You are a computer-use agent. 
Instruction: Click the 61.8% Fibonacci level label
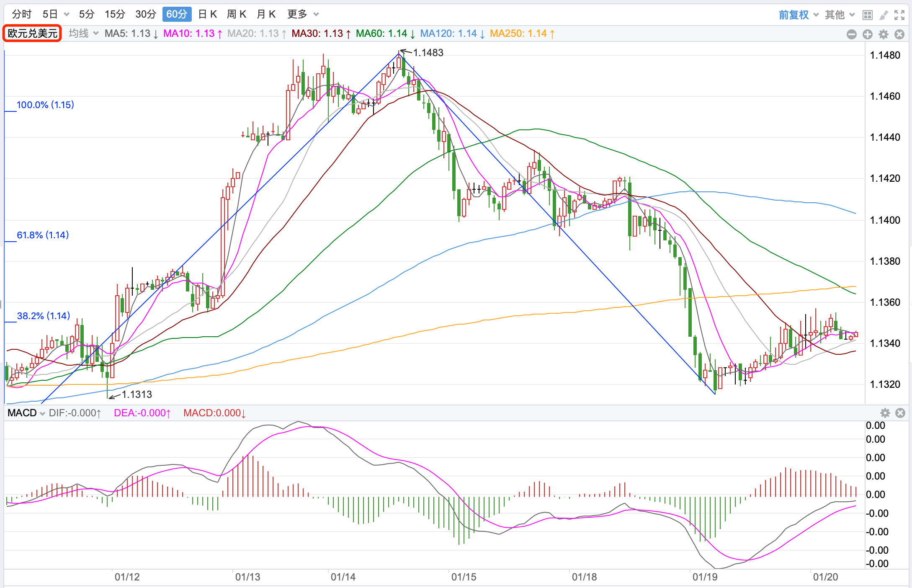click(43, 235)
